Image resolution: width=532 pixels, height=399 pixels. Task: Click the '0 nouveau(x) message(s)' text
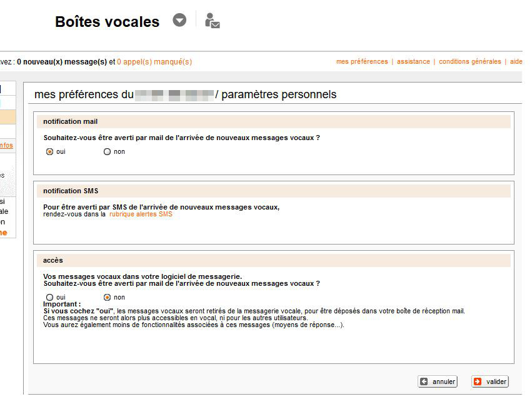tap(62, 62)
